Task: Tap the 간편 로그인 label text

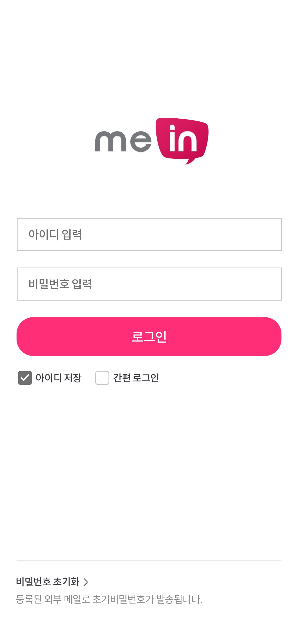Action: [x=136, y=378]
